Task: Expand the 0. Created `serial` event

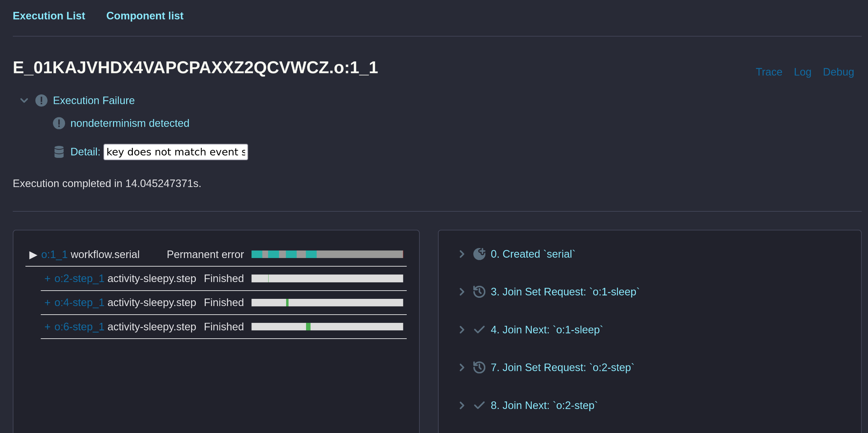Action: [x=462, y=254]
